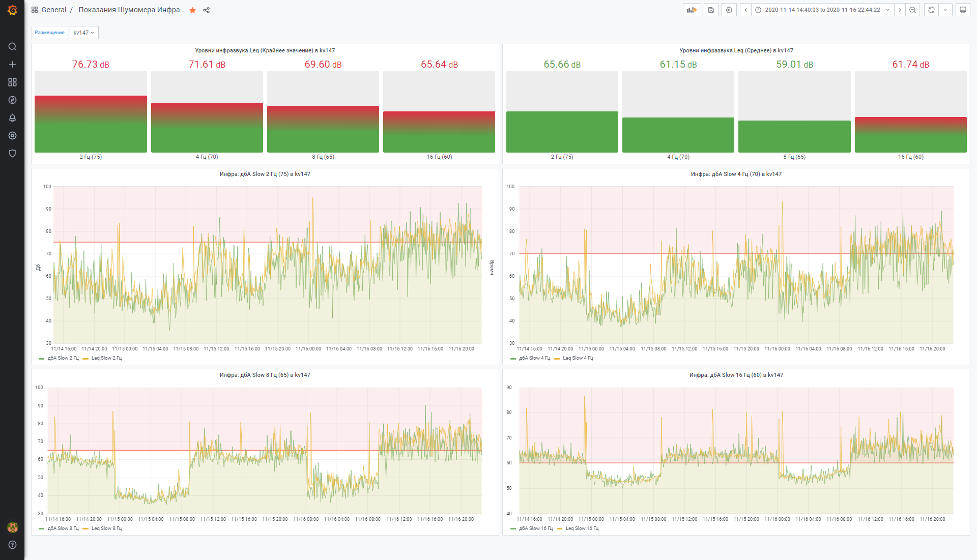Click the share dashboard icon
The height and width of the screenshot is (560, 977).
[x=206, y=10]
